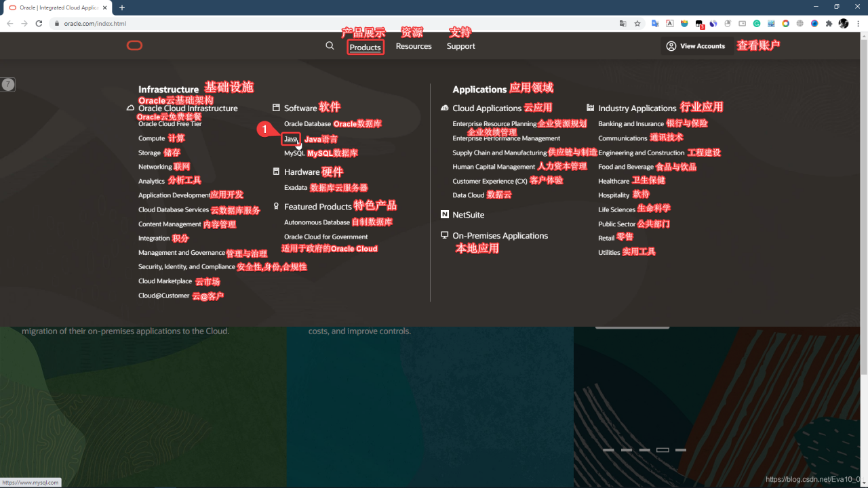
Task: Go to Content Management
Action: pos(170,224)
